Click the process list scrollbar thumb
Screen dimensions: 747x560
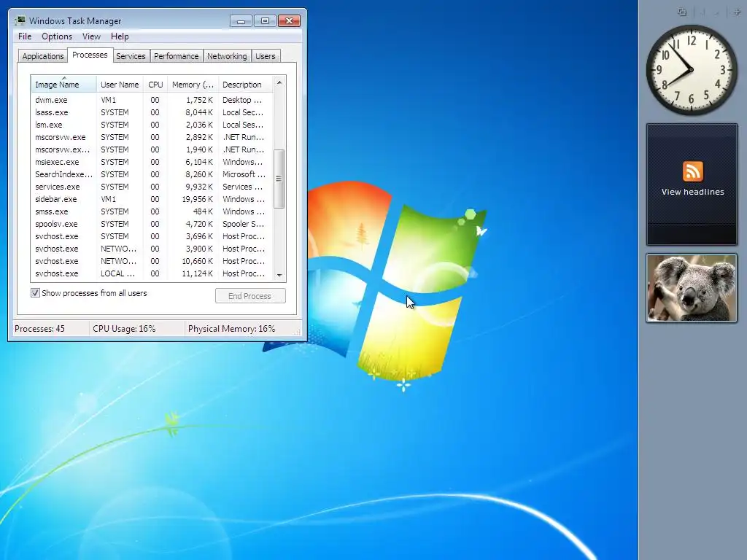(279, 179)
